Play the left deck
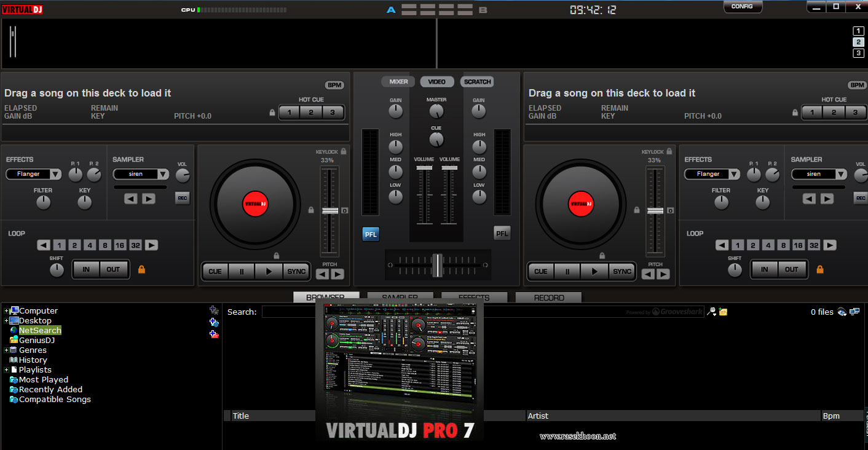868x450 pixels. [269, 271]
